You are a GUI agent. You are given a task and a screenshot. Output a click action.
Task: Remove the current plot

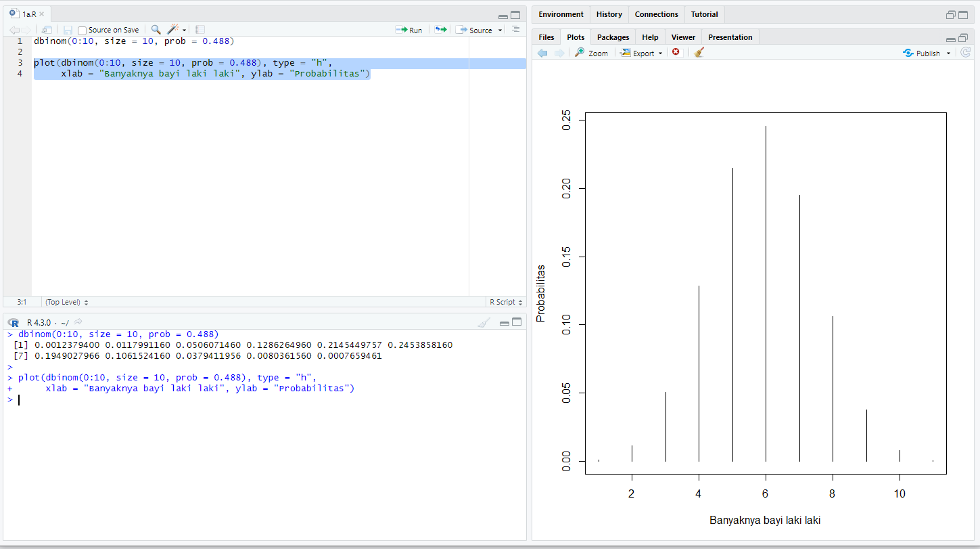coord(676,52)
